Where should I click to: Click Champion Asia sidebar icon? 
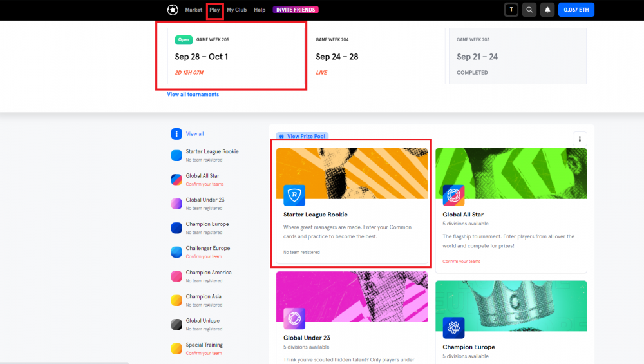[x=176, y=300]
